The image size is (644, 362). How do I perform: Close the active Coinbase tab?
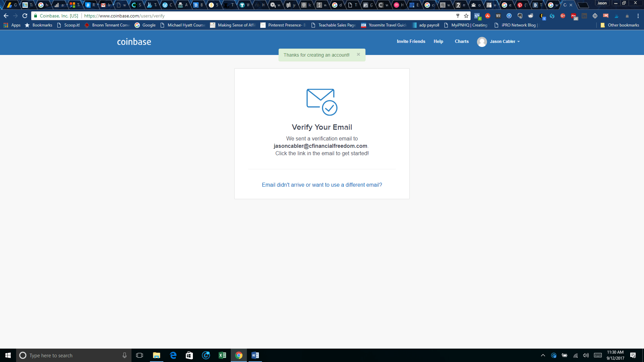571,5
